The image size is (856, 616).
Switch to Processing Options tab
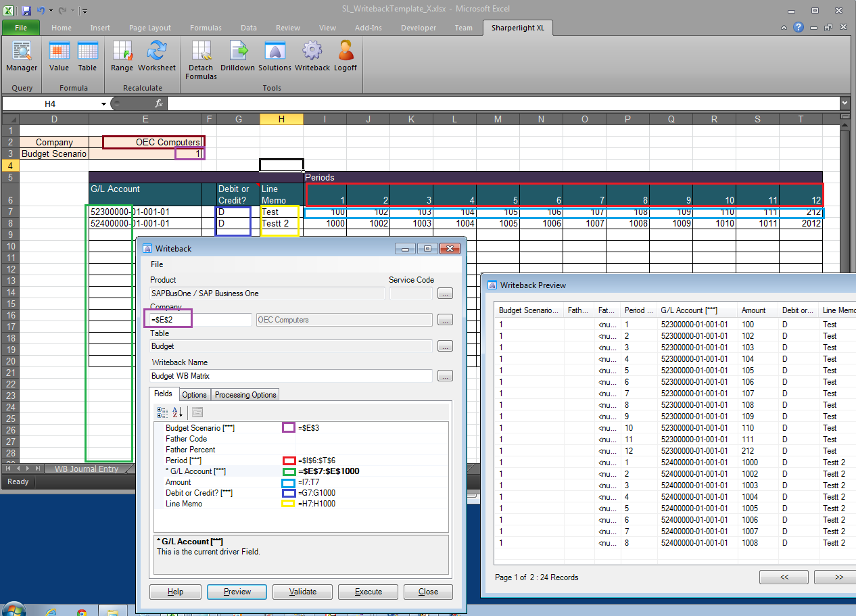tap(245, 394)
